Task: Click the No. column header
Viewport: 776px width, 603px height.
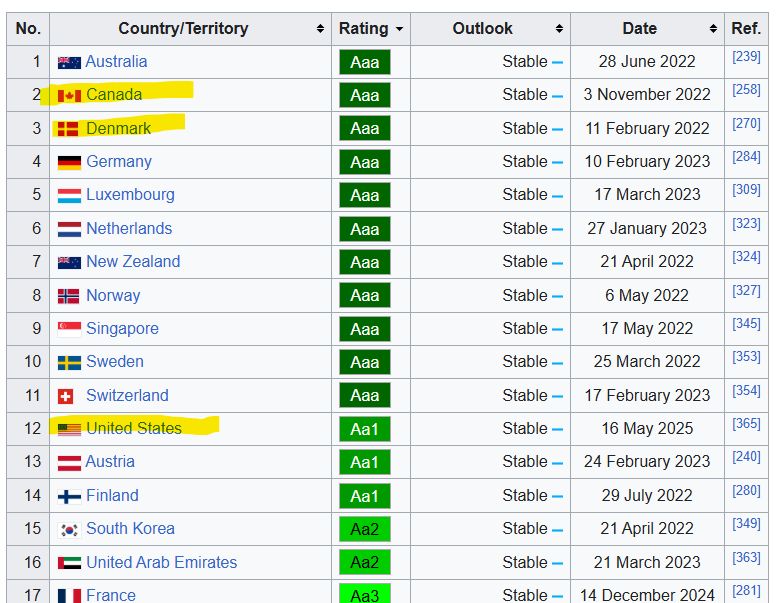Action: click(x=28, y=29)
